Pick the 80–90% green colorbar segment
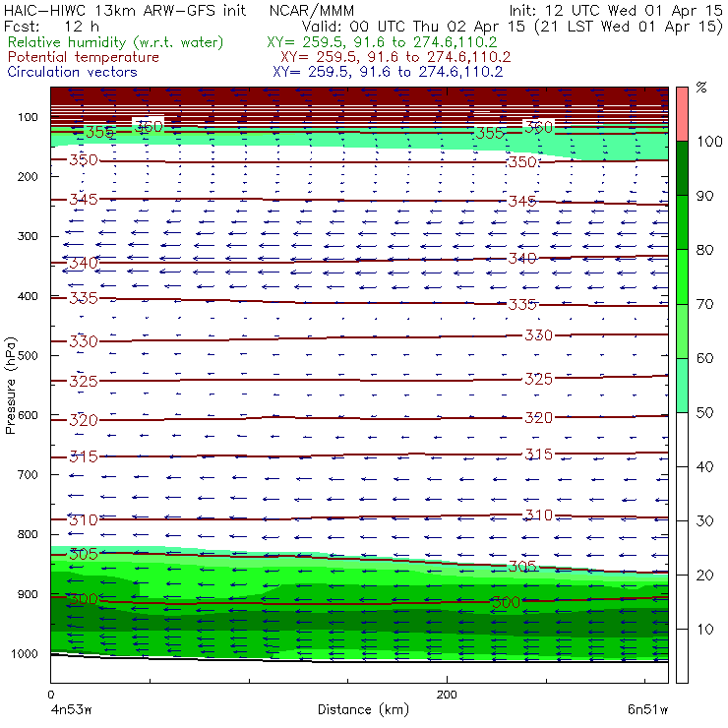The image size is (728, 728). coord(682,222)
